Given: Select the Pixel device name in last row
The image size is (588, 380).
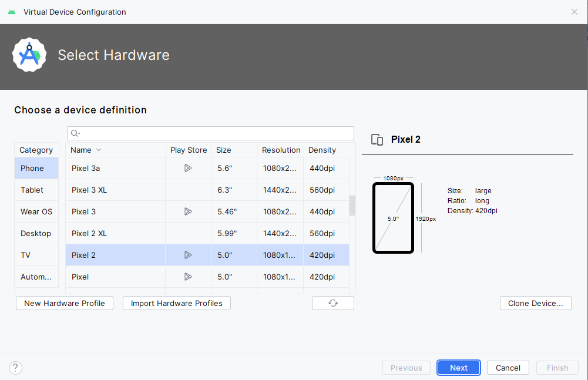Looking at the screenshot, I should pos(80,277).
